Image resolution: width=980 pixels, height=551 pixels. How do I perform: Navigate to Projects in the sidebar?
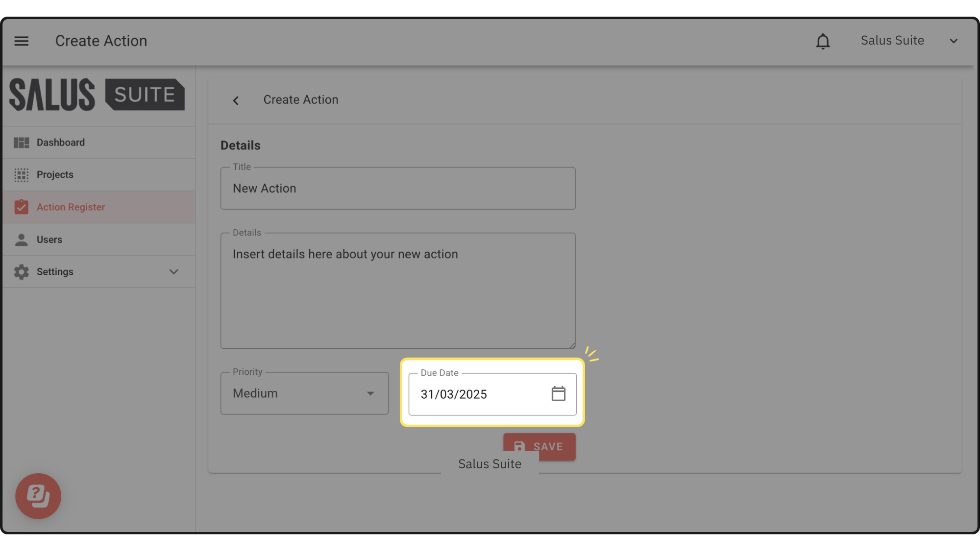(55, 175)
